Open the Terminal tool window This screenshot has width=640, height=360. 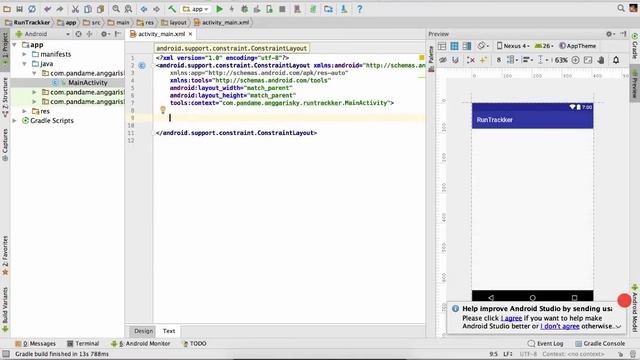[83, 344]
